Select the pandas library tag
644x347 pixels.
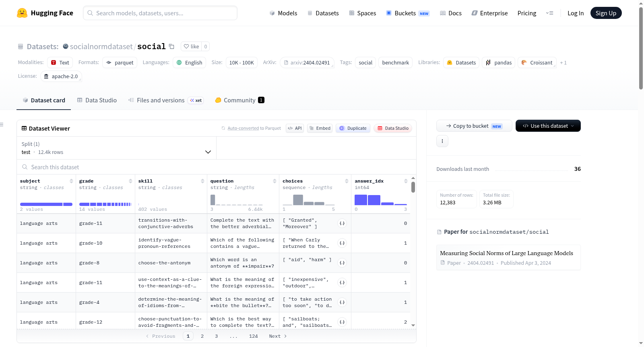(x=498, y=62)
